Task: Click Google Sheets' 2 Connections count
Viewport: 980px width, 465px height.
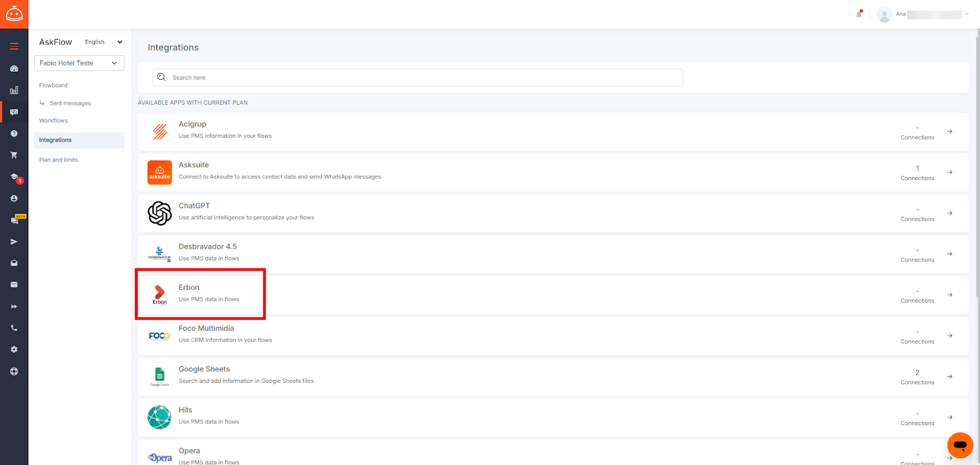Action: (918, 377)
